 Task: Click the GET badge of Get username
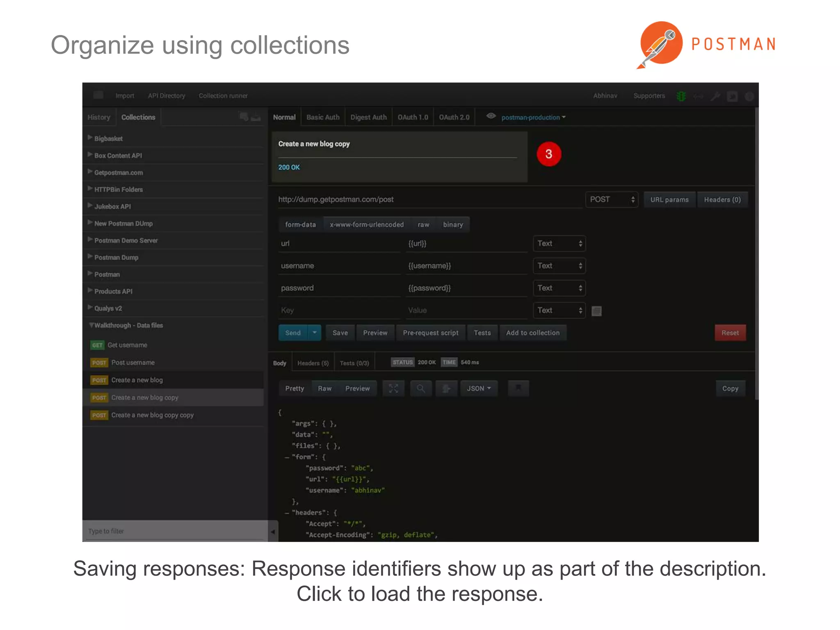pyautogui.click(x=97, y=345)
